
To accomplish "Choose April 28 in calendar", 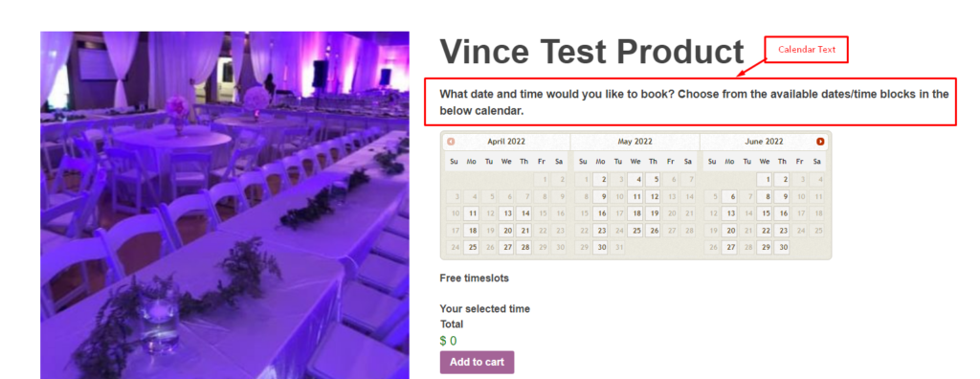I will tap(523, 247).
